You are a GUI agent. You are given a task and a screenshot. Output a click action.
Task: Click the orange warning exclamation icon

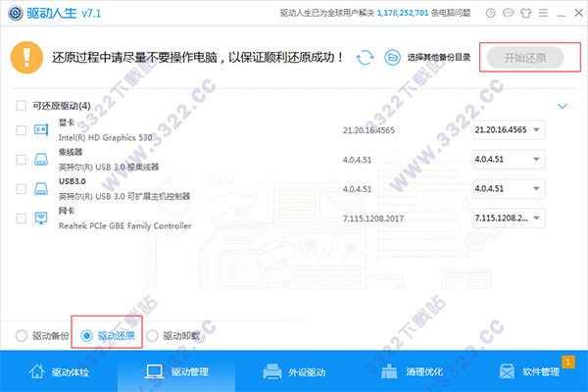pyautogui.click(x=26, y=58)
